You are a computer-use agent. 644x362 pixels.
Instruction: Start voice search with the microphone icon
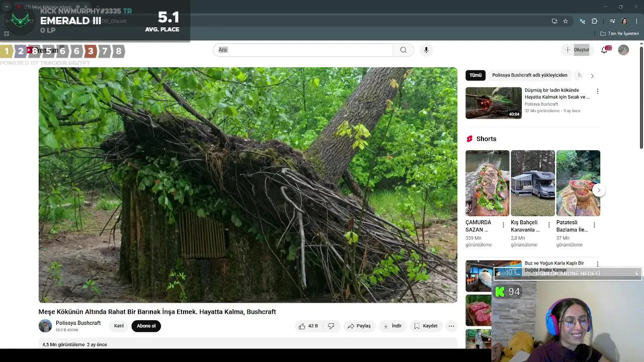426,50
